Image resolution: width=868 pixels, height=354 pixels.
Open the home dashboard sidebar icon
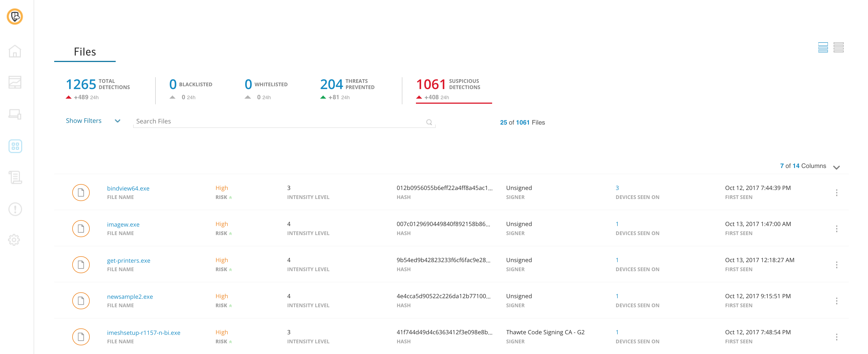tap(15, 51)
